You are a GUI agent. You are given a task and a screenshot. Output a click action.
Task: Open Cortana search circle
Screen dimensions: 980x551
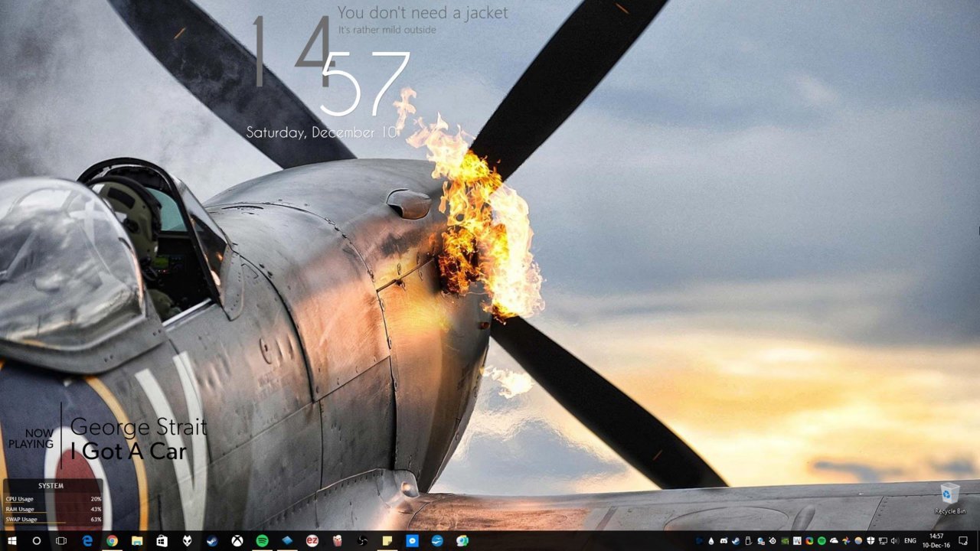[x=36, y=541]
